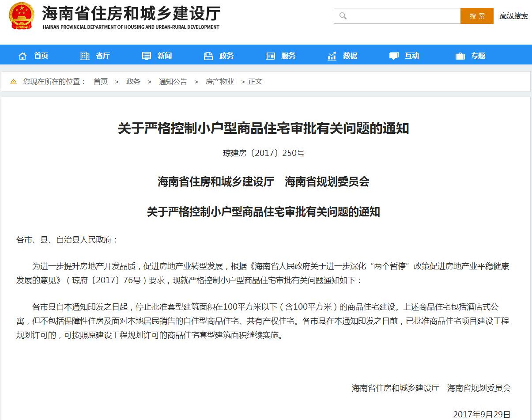Click the briefcase icon beside 专题
The image size is (532, 420).
(460, 56)
